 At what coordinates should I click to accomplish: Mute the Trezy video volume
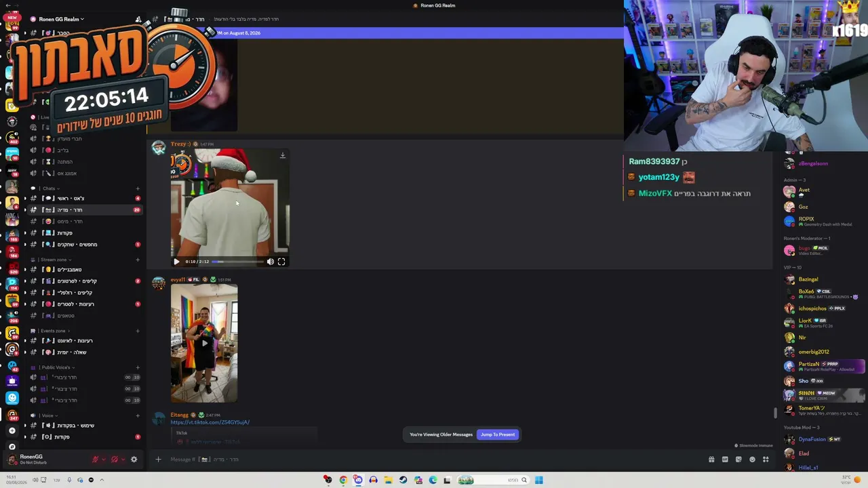(x=271, y=262)
